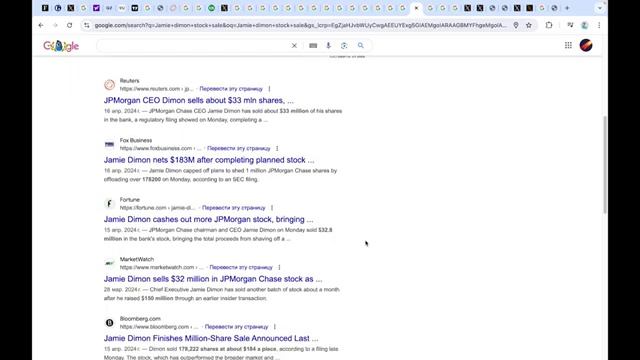Open new browser tab
The image size is (640, 360).
(x=567, y=8)
